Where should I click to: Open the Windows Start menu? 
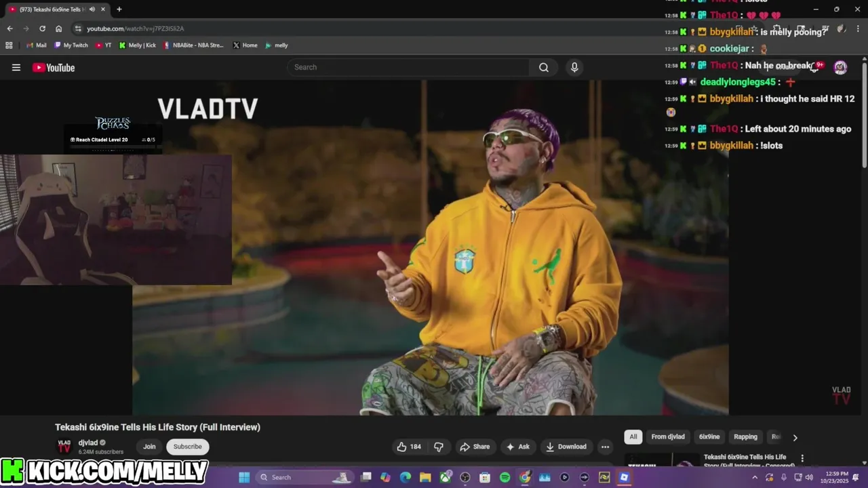[243, 477]
